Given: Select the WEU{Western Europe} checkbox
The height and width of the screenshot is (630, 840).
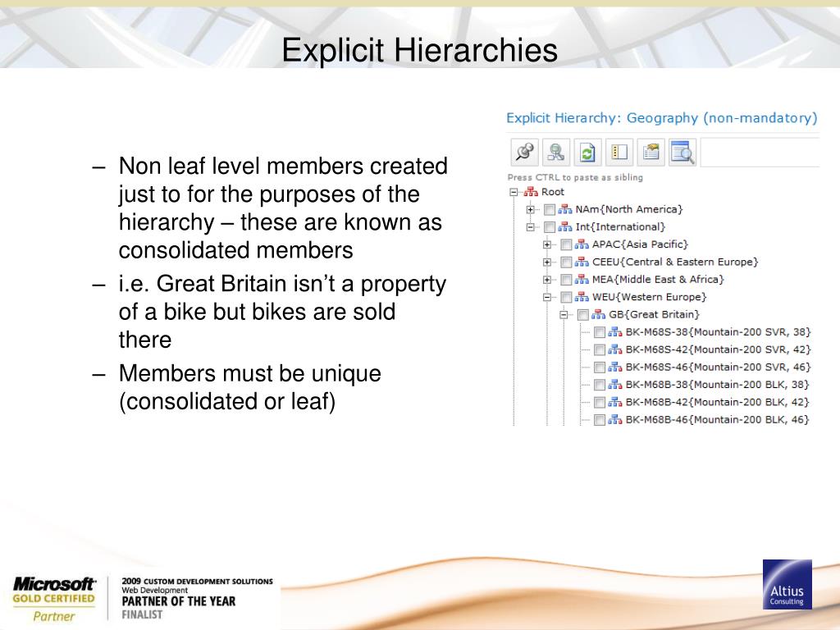Looking at the screenshot, I should [x=566, y=297].
